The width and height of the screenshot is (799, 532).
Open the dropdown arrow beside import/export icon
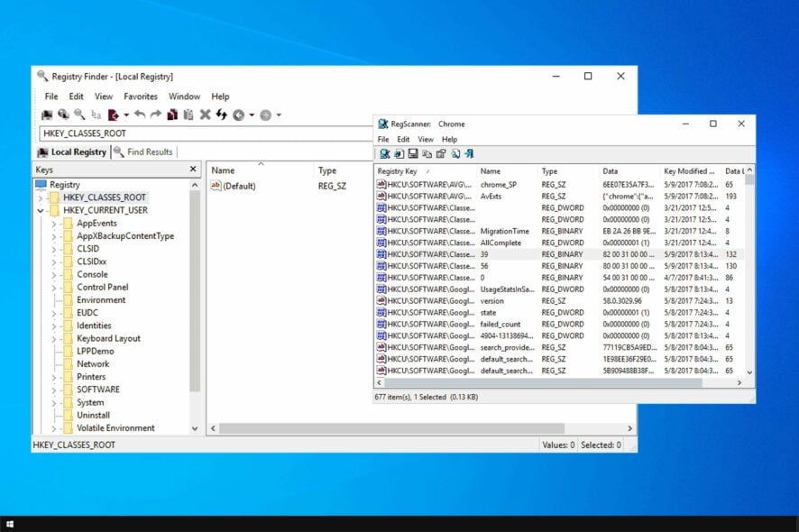point(126,115)
